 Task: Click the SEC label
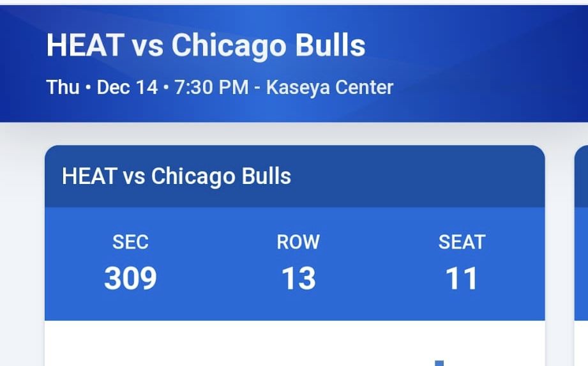point(130,242)
